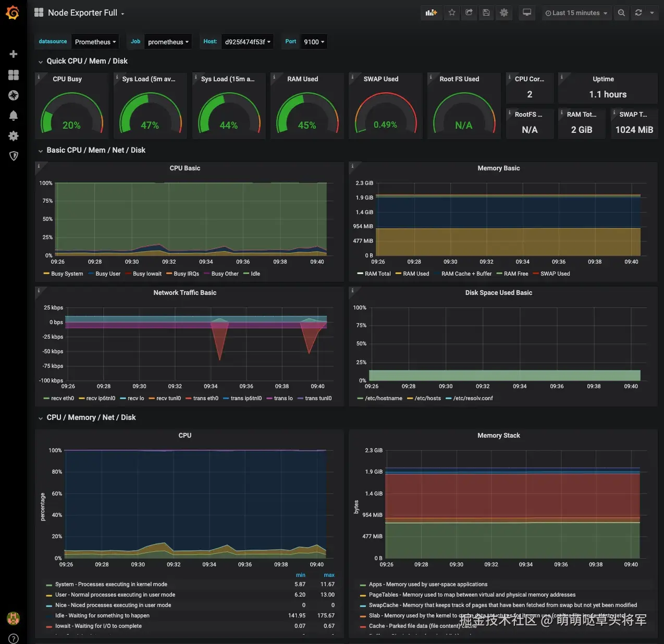Star this dashboard as favorite
The image size is (664, 644).
[x=452, y=13]
